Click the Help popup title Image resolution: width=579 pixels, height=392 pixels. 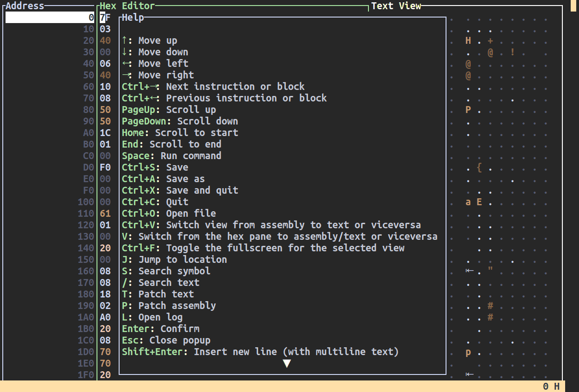[133, 18]
